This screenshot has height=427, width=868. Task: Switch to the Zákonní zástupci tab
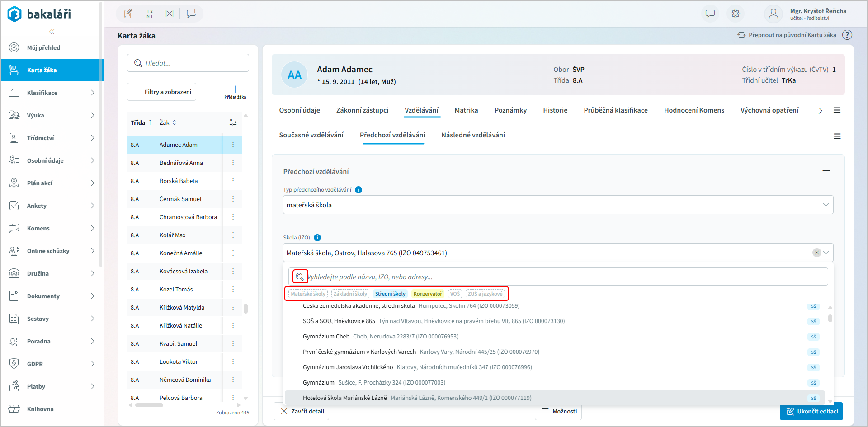[362, 110]
